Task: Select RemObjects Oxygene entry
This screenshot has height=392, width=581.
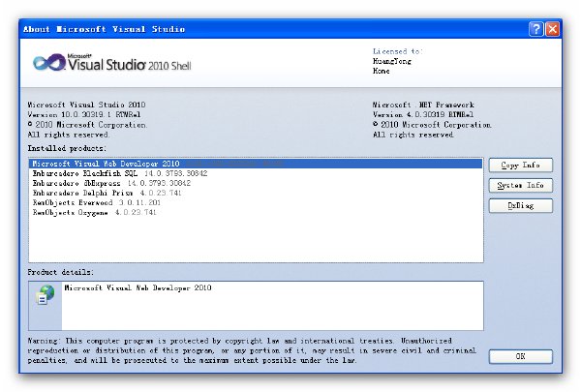Action: [256, 212]
